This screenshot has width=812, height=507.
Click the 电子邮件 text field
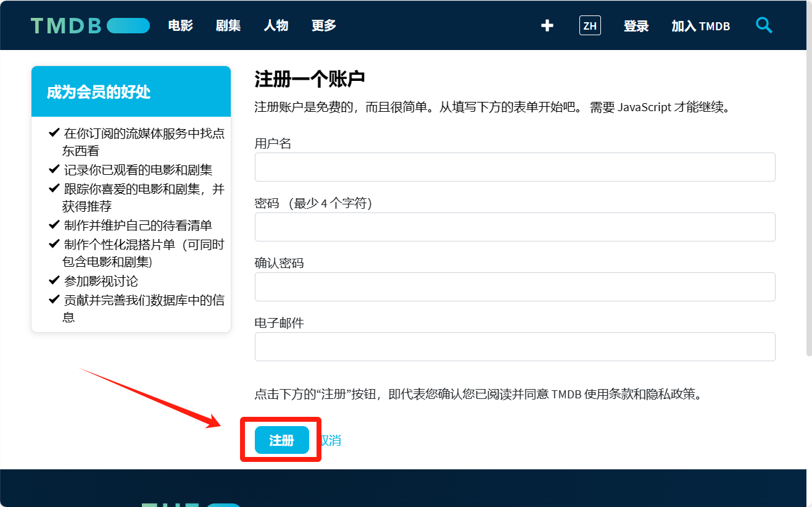coord(515,346)
